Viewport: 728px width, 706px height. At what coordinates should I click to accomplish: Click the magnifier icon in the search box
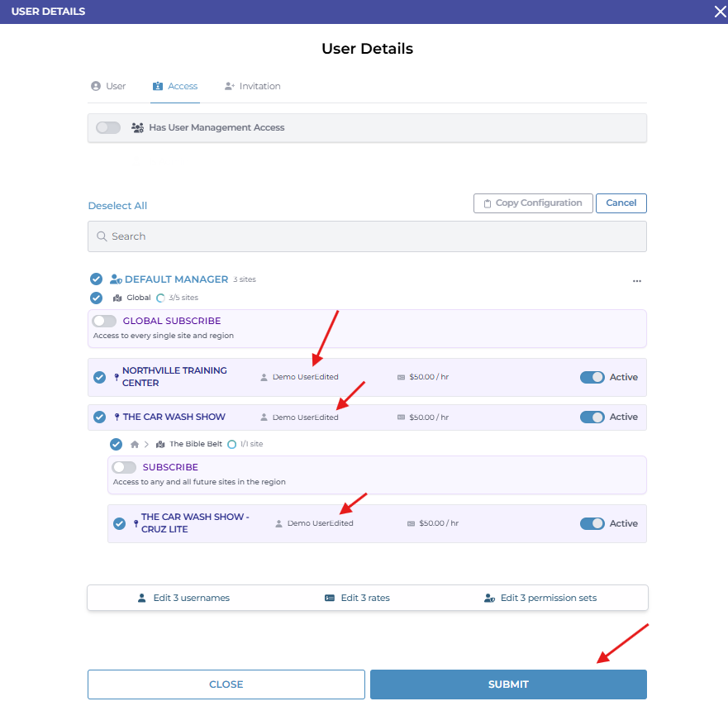pyautogui.click(x=102, y=236)
